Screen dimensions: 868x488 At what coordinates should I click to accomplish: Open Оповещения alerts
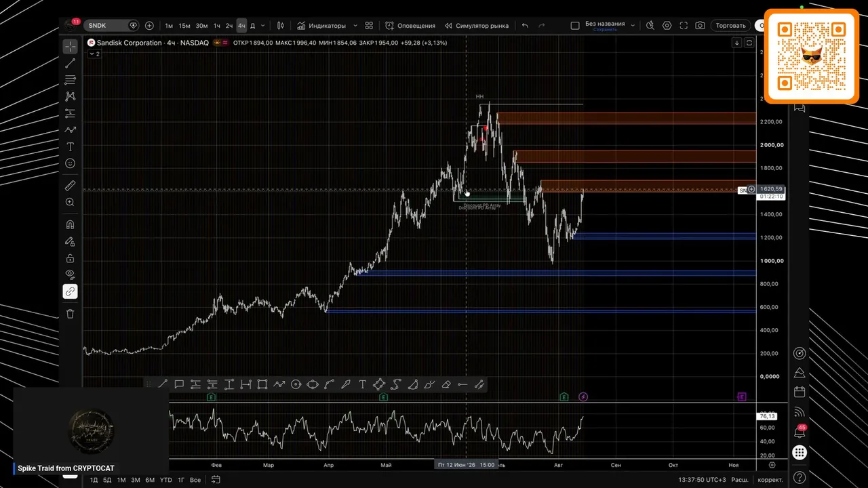pos(410,26)
